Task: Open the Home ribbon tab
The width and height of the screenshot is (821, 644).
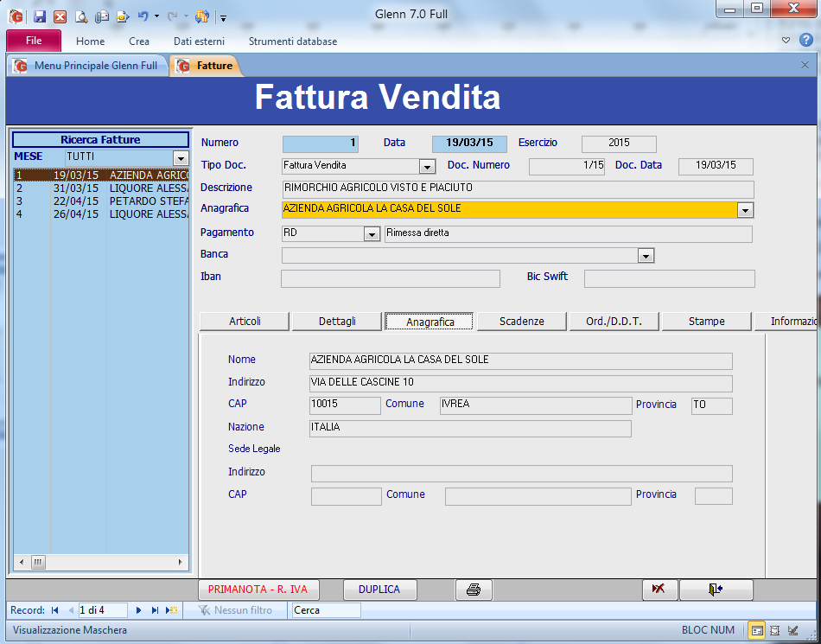Action: (90, 41)
